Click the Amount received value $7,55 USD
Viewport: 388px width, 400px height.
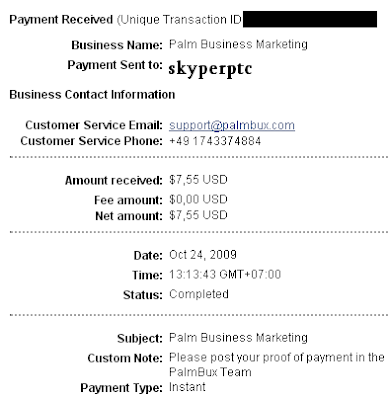pos(198,180)
